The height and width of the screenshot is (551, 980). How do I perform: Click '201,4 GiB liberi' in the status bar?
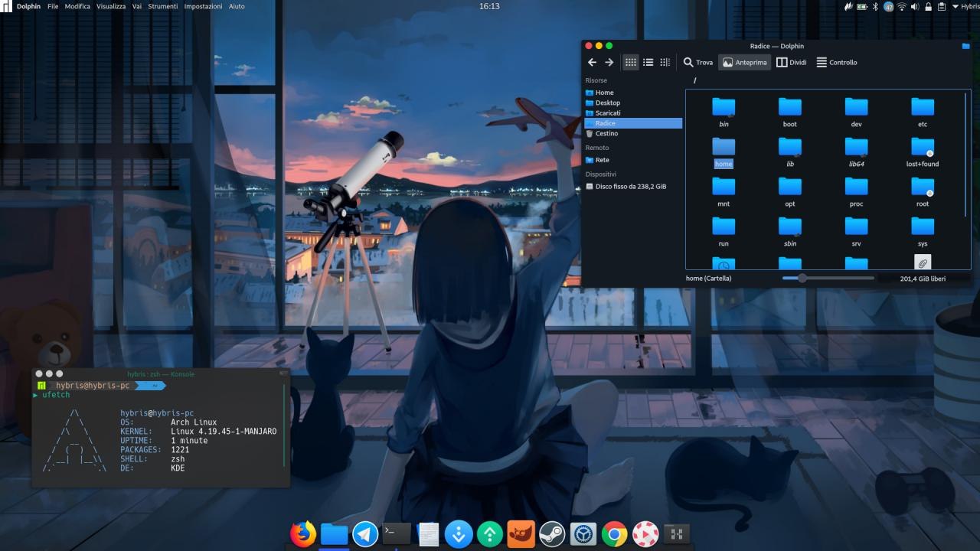coord(923,279)
